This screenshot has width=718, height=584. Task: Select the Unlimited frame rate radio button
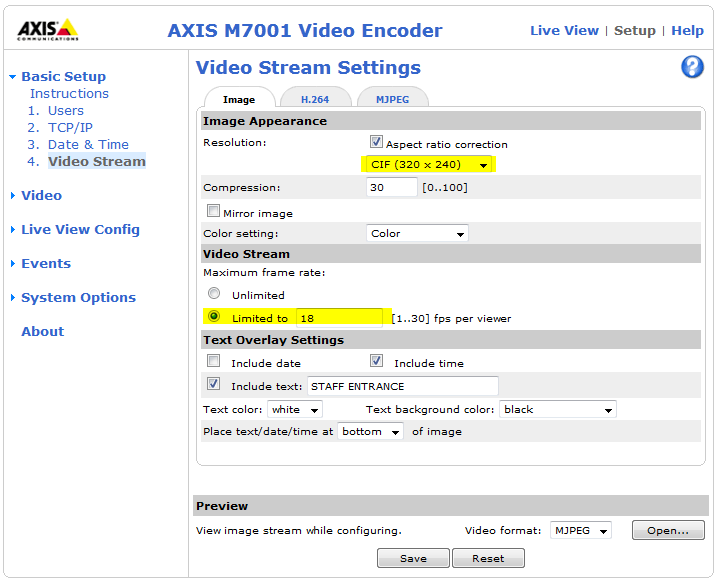click(213, 294)
